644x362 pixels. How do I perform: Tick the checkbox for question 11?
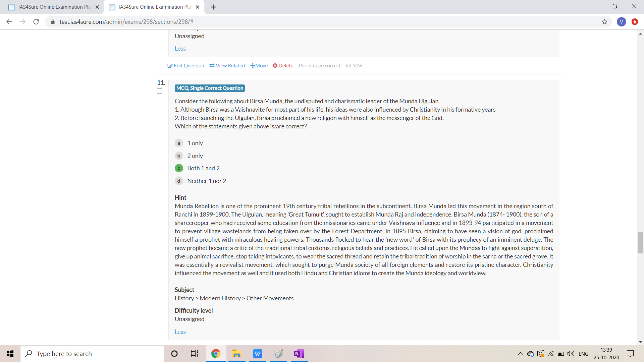pyautogui.click(x=160, y=91)
